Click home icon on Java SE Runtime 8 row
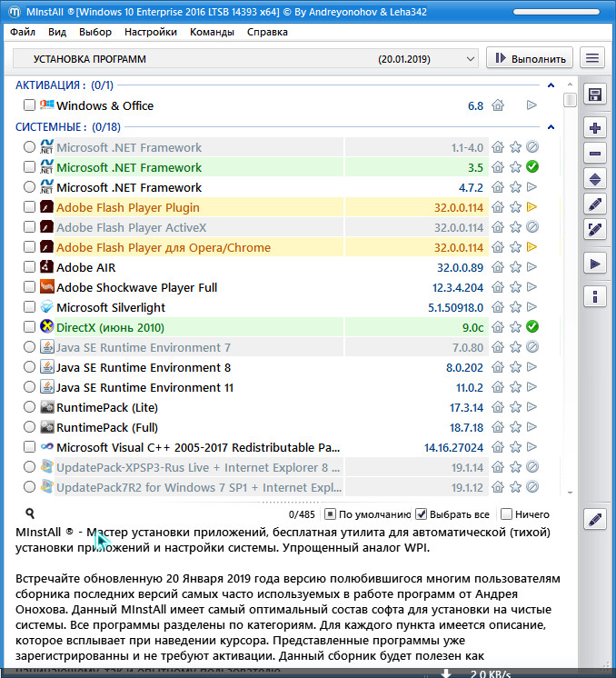This screenshot has width=616, height=678. [498, 367]
